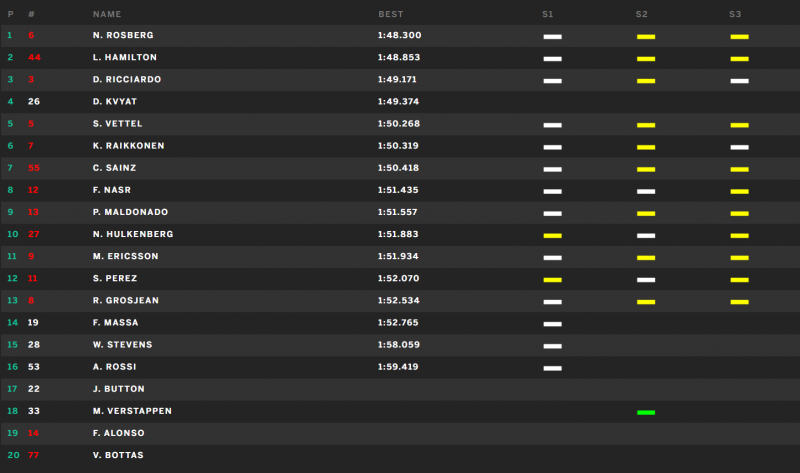Click the S2 column header
Image resolution: width=800 pixels, height=473 pixels.
(641, 14)
